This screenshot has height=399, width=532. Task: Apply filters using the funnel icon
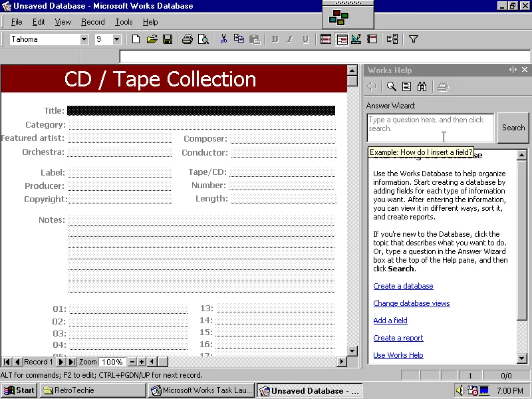[413, 39]
